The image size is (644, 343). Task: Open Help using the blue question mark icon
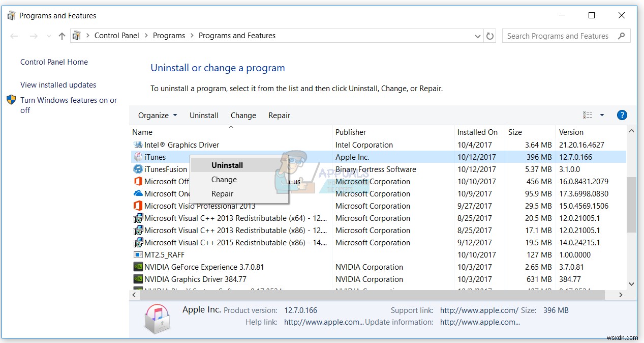[622, 115]
